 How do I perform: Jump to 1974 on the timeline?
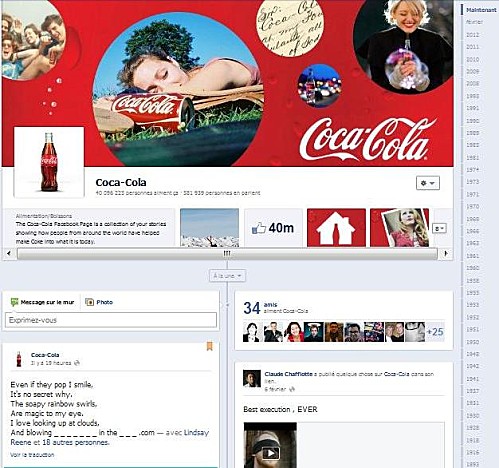(x=472, y=170)
